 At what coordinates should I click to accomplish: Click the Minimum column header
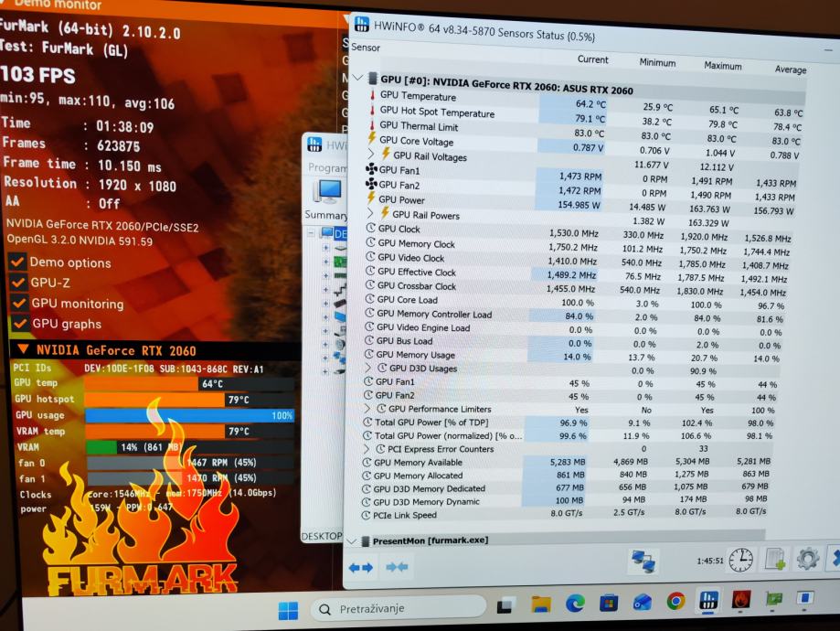pyautogui.click(x=657, y=62)
